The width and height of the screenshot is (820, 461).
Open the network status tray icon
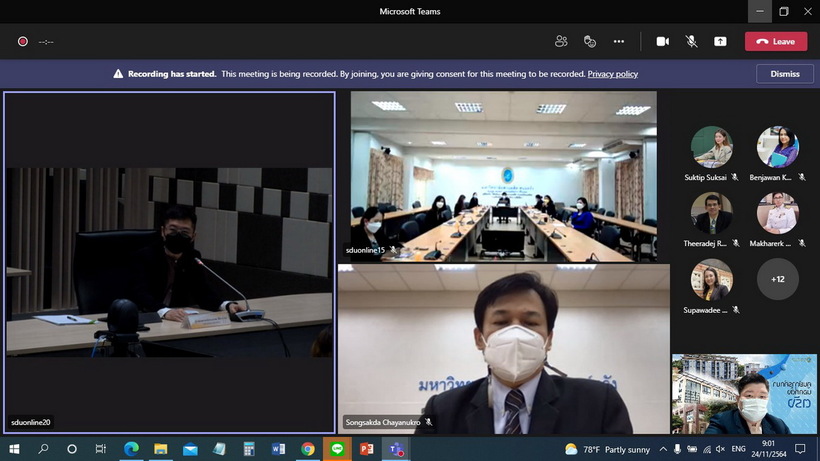[x=707, y=449]
